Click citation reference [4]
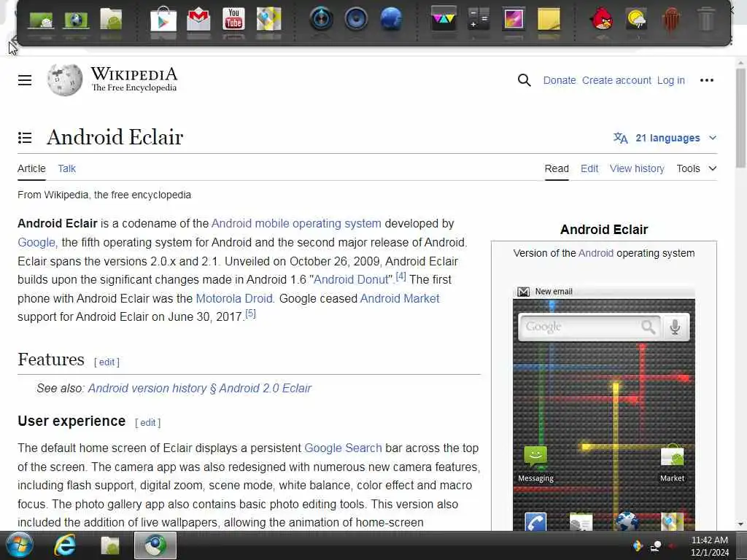The image size is (747, 560). 401,276
